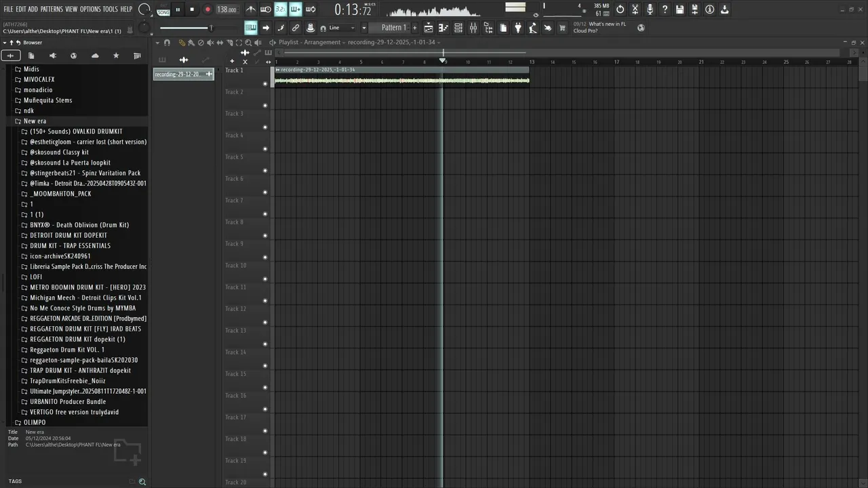
Task: Open the FILE menu
Action: click(x=9, y=9)
